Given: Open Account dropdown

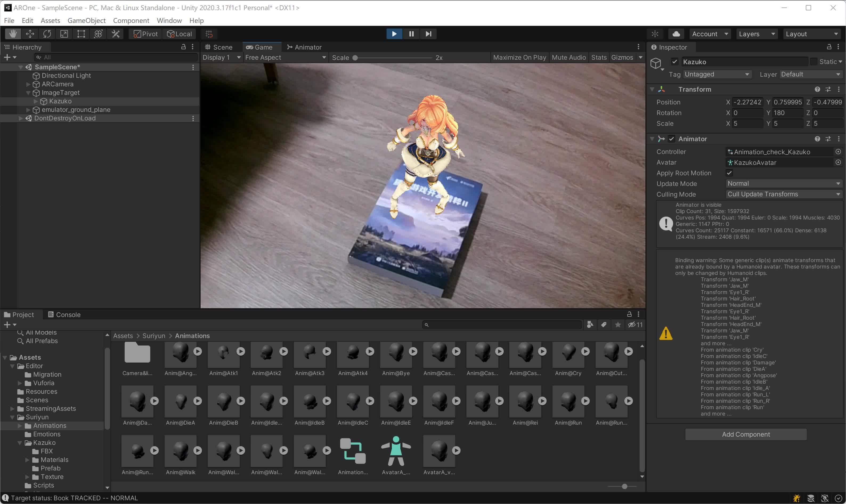Looking at the screenshot, I should click(710, 34).
